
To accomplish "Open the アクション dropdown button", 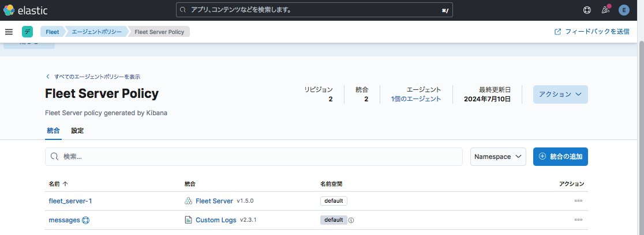I will tap(560, 94).
